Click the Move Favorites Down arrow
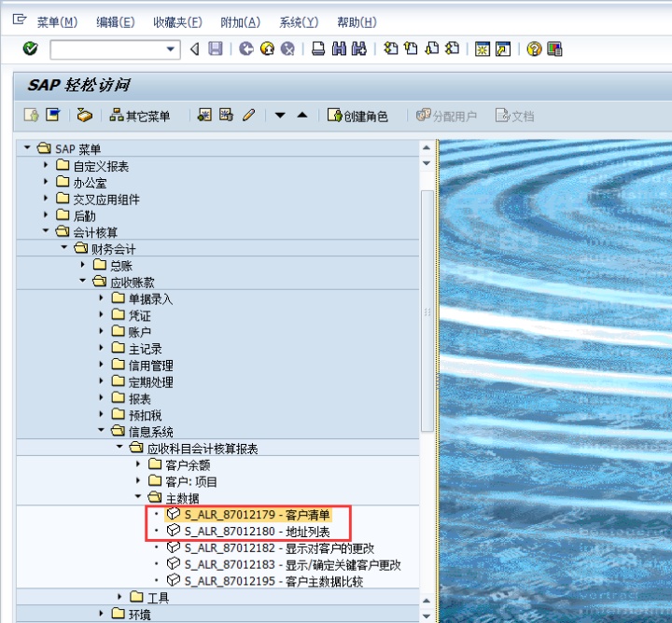Image resolution: width=672 pixels, height=623 pixels. click(280, 115)
